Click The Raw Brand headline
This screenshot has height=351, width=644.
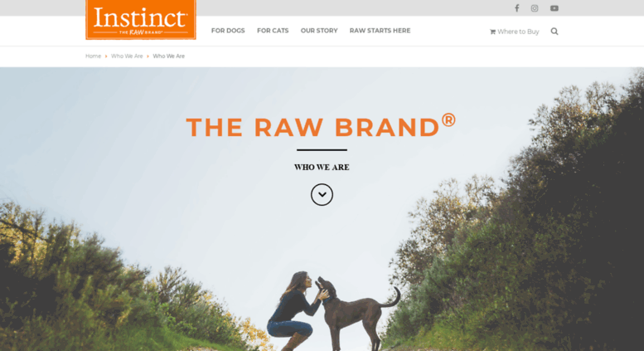(322, 126)
